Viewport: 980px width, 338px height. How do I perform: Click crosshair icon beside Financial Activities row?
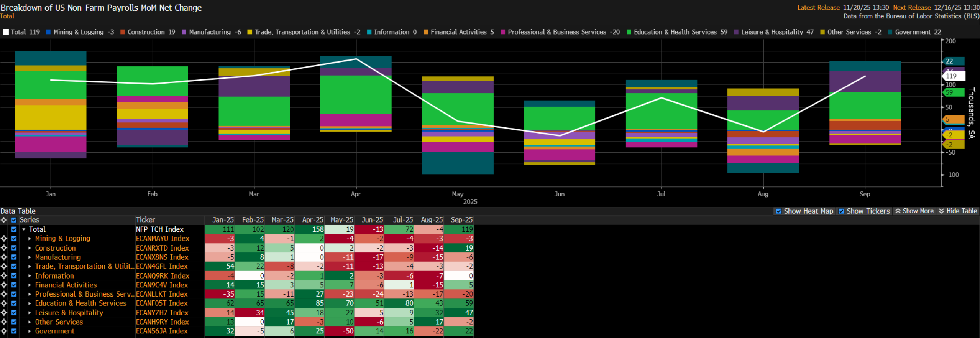[x=4, y=285]
